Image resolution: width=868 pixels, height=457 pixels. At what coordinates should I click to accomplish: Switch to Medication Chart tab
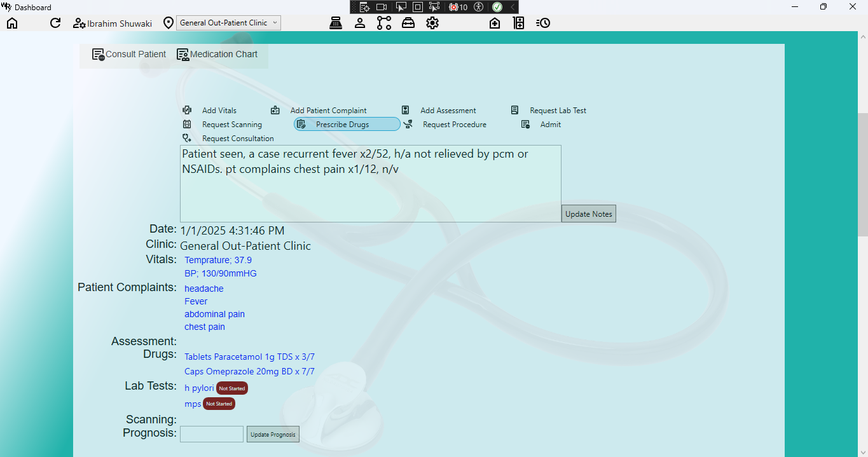tap(217, 55)
